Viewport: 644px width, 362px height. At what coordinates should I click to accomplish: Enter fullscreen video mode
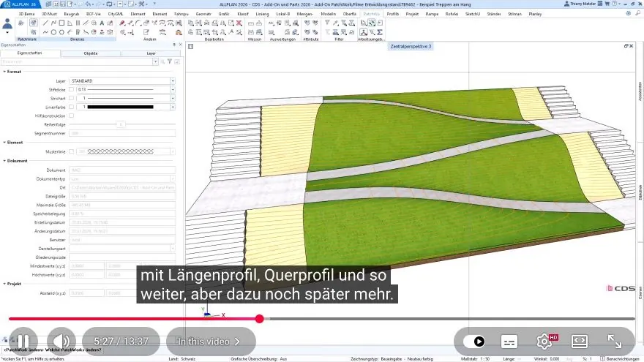point(615,342)
